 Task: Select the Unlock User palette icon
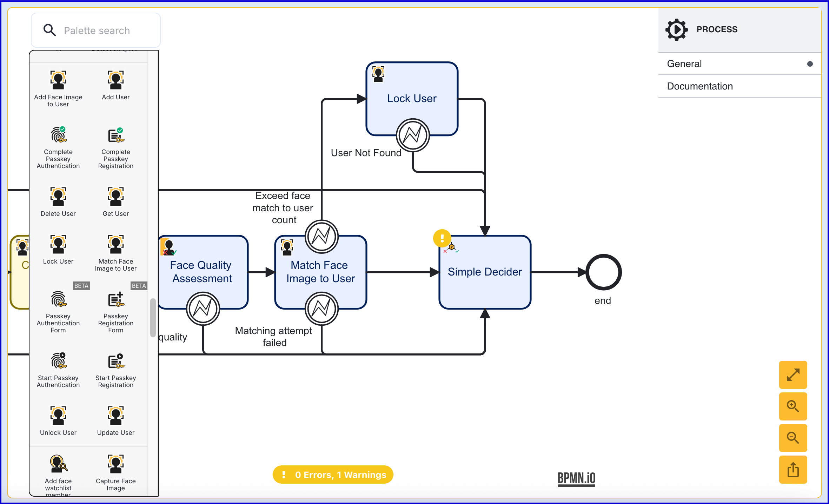[x=58, y=416]
